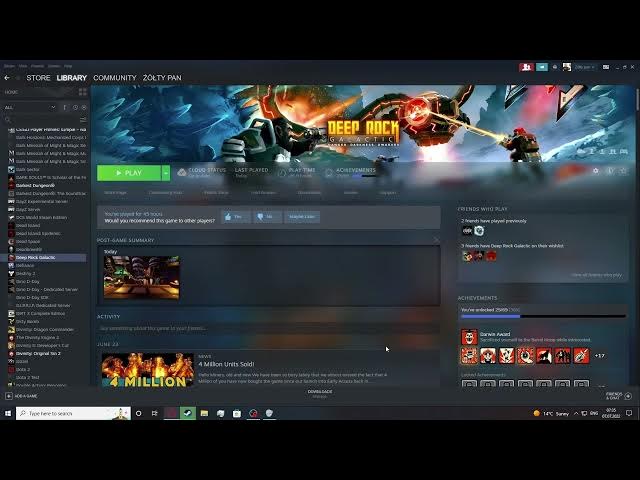Open game settings gear icon

click(596, 171)
